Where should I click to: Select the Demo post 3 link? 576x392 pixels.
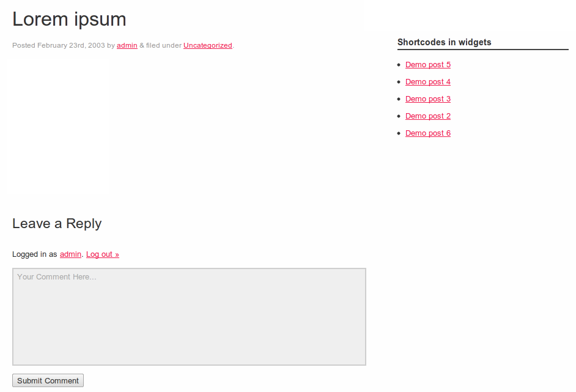pyautogui.click(x=428, y=99)
